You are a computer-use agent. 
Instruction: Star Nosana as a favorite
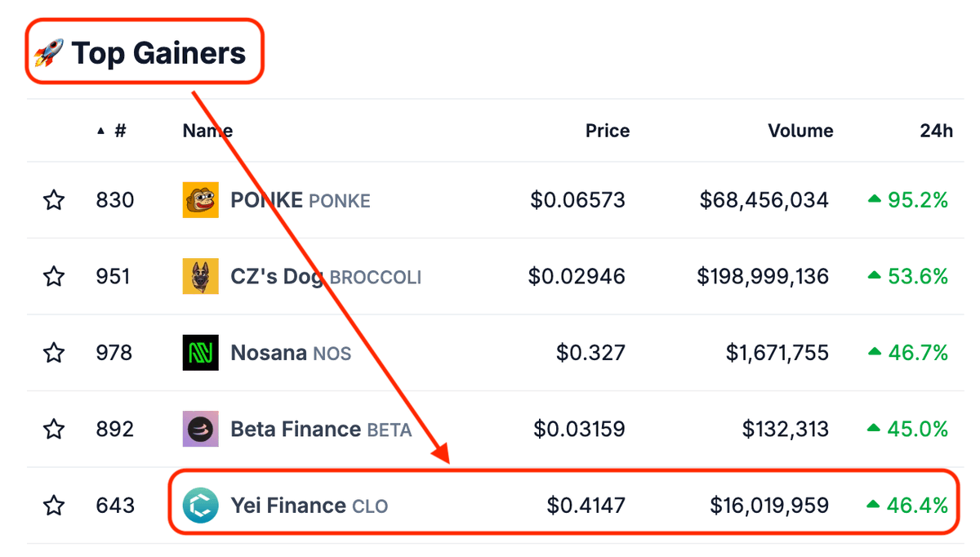tap(54, 353)
